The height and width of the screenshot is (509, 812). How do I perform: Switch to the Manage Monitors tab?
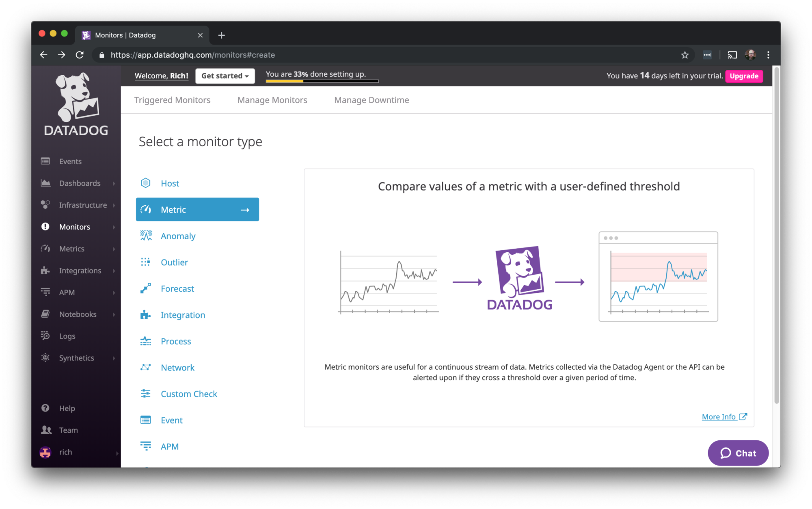(272, 100)
